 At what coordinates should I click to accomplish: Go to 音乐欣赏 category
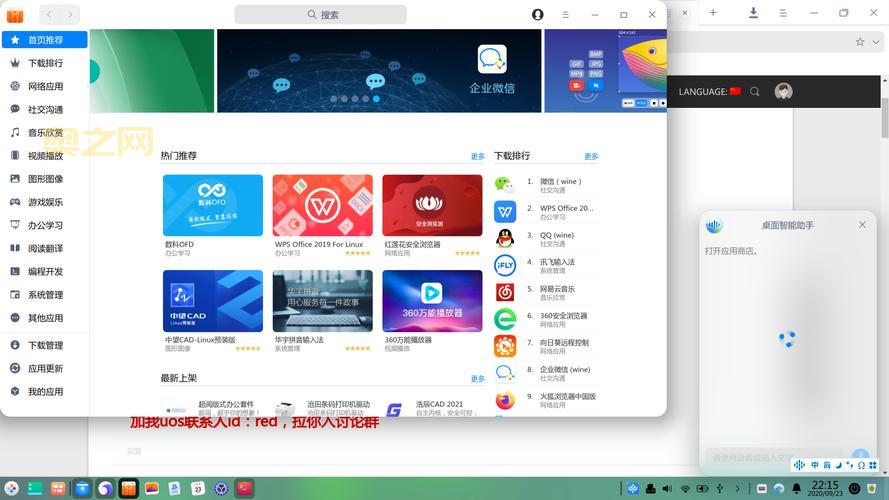45,133
